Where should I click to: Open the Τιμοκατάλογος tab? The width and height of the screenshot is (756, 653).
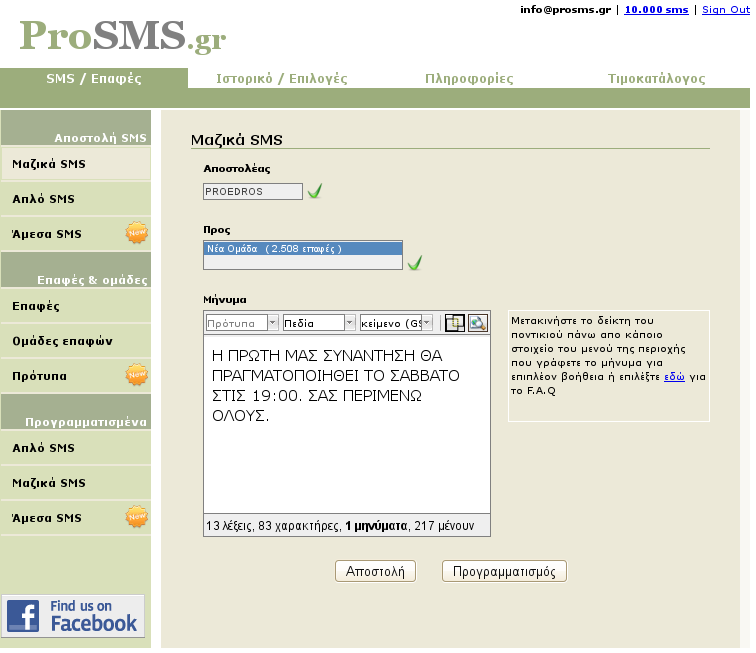point(656,78)
